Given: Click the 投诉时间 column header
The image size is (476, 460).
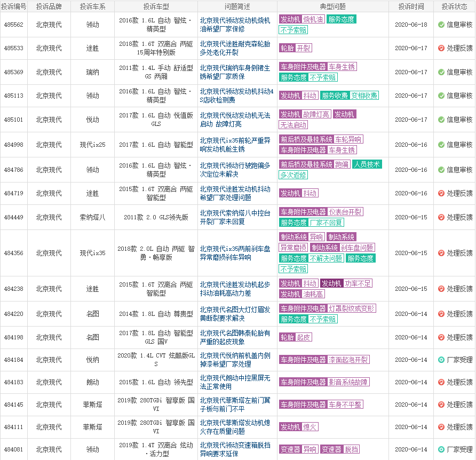Looking at the screenshot, I should point(411,6).
